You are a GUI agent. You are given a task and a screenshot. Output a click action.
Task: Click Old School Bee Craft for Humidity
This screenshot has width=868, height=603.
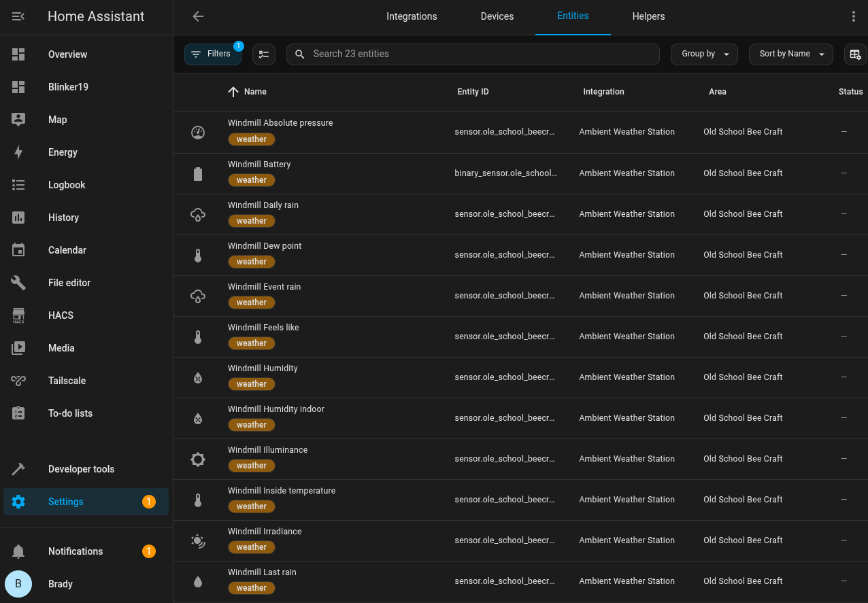(743, 377)
